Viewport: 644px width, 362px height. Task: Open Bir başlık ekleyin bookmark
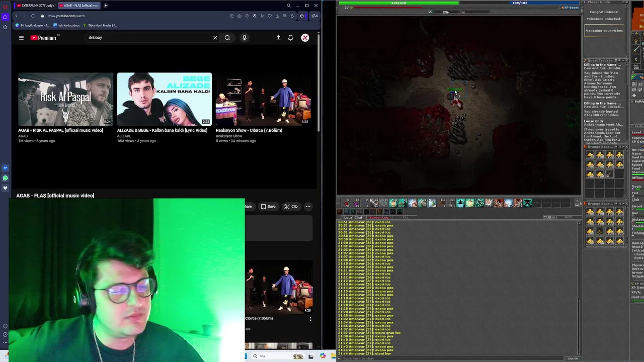tap(33, 25)
